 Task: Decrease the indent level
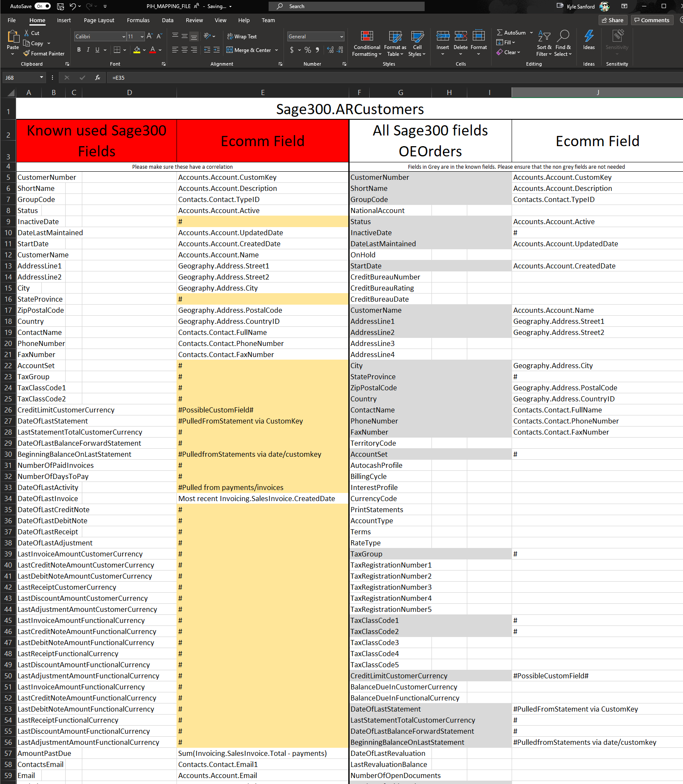(207, 50)
